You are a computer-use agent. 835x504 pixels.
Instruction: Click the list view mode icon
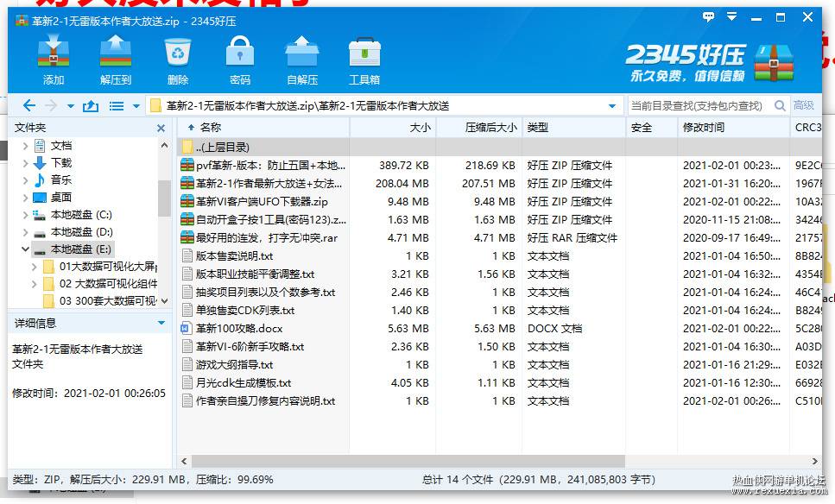click(x=117, y=106)
